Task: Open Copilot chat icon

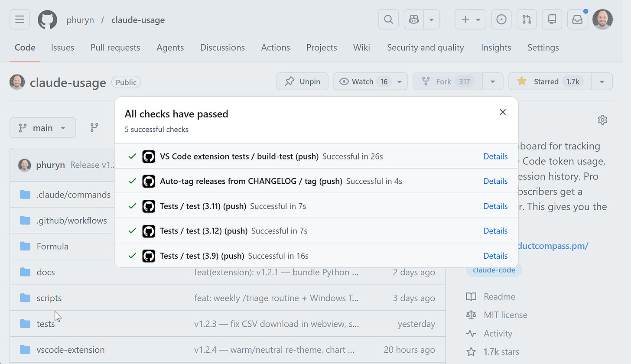Action: (x=414, y=19)
